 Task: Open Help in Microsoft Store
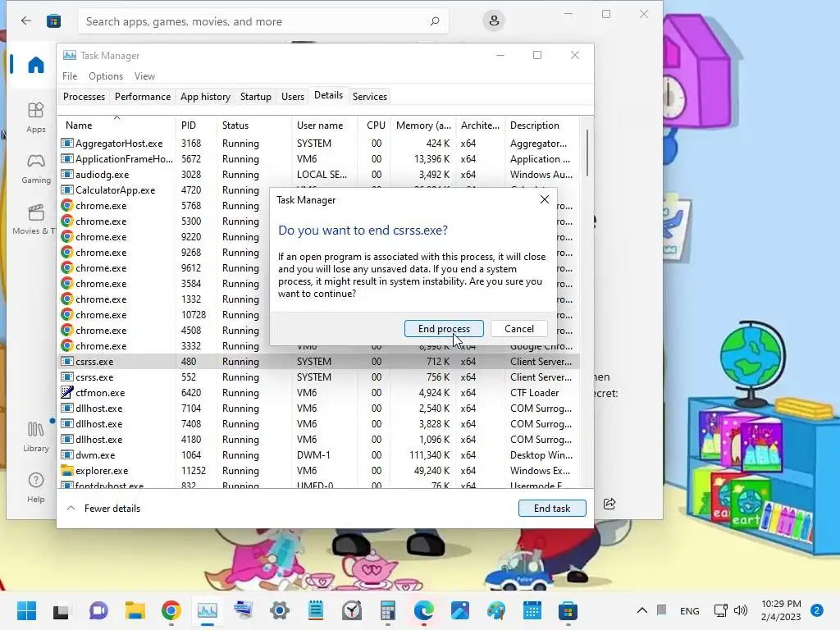36,487
